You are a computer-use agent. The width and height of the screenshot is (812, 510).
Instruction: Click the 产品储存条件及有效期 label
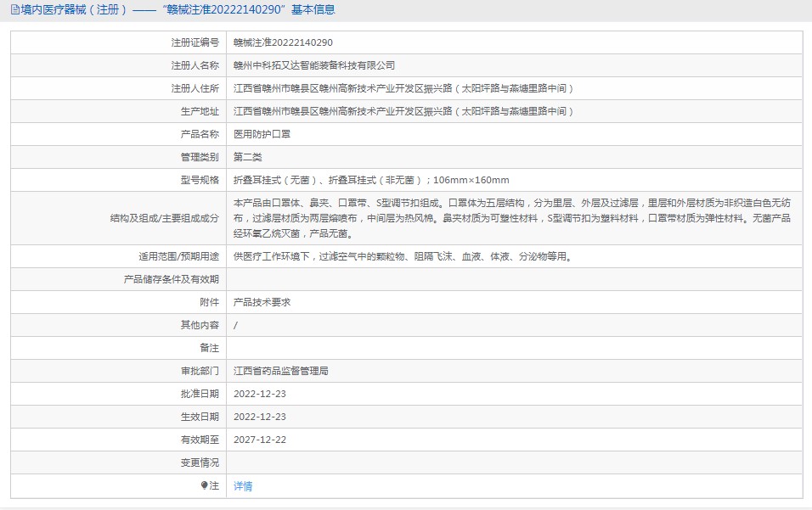171,279
